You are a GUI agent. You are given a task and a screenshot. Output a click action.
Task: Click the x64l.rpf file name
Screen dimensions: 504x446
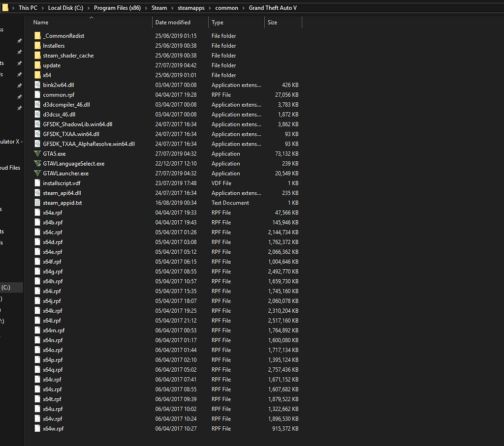click(x=52, y=321)
